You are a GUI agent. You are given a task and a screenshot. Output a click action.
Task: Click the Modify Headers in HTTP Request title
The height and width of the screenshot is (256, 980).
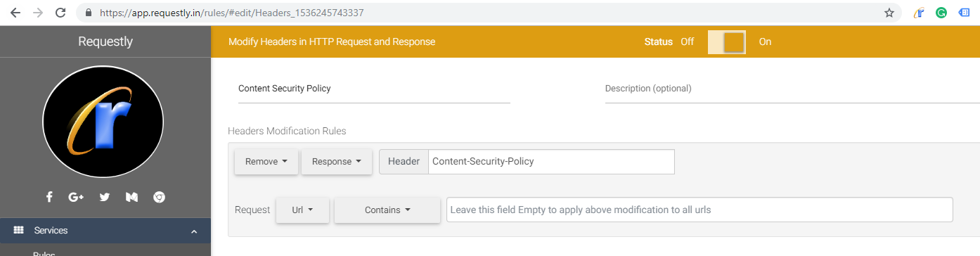click(x=332, y=42)
